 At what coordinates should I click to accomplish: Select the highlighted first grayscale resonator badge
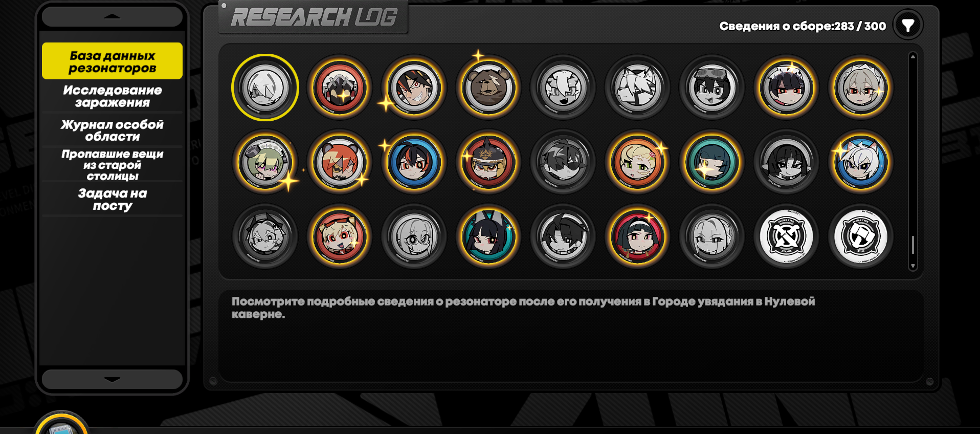point(265,88)
